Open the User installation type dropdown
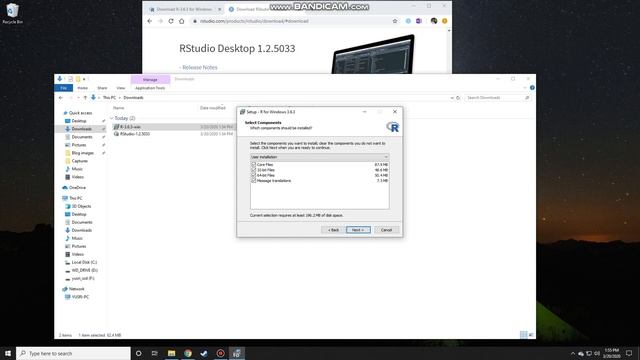The height and width of the screenshot is (360, 640). [x=319, y=157]
